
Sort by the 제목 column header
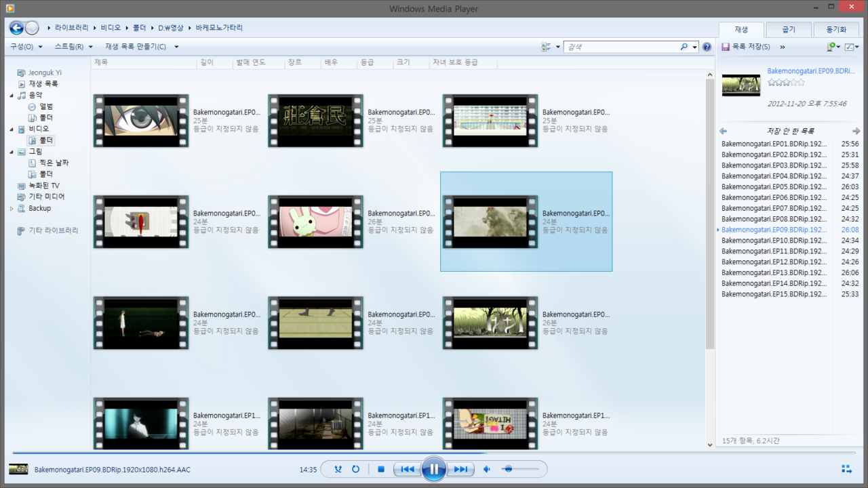144,62
